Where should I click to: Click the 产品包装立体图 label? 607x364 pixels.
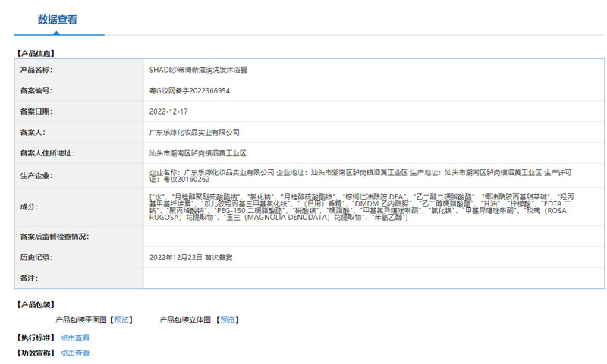pyautogui.click(x=185, y=320)
